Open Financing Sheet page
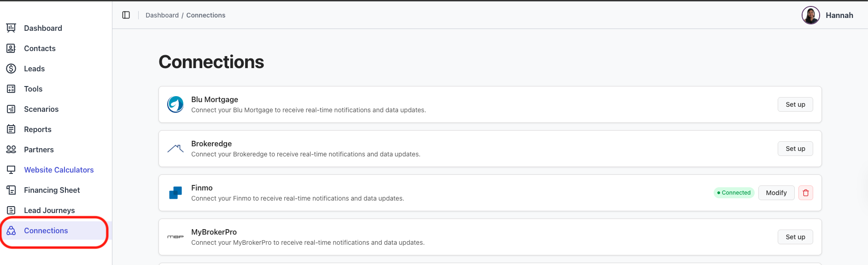Viewport: 868px width, 265px height. coord(52,190)
